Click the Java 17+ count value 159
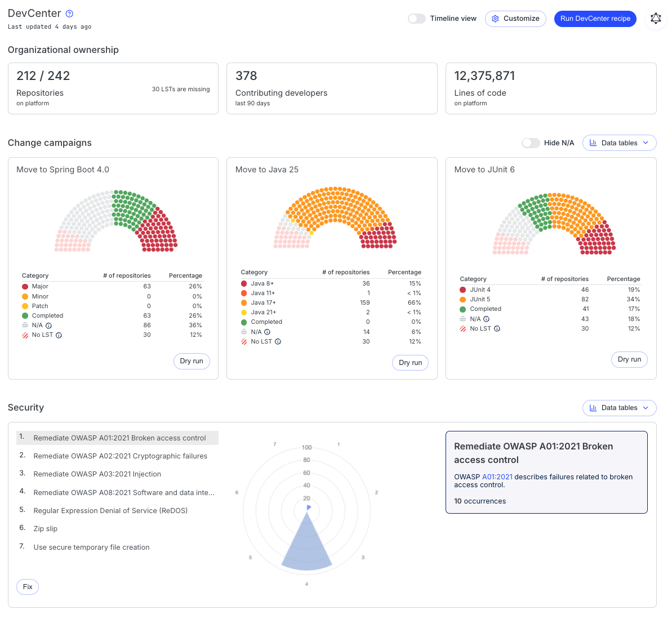Viewport: 672px width, 619px height. (364, 303)
